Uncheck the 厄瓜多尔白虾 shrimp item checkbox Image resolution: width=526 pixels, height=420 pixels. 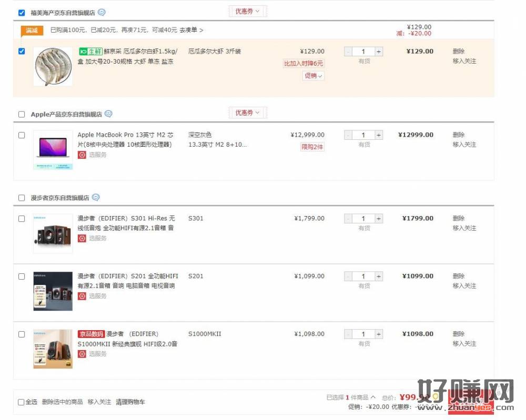coord(22,52)
